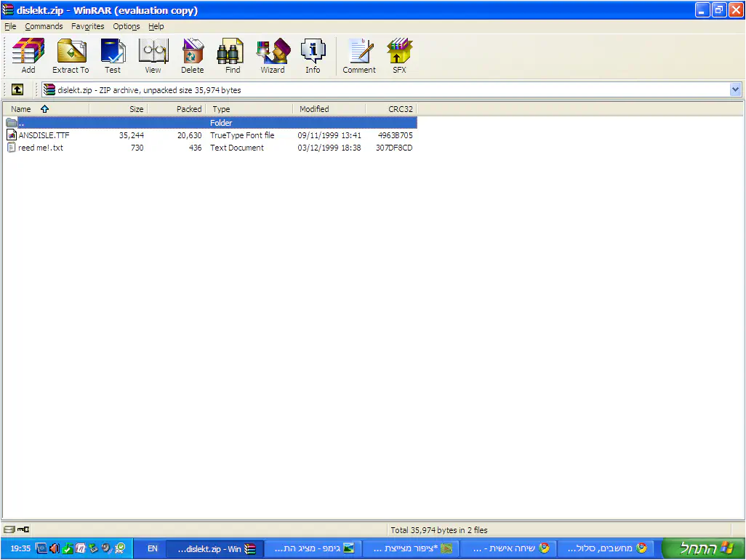Launch the Wizard toolbar icon
746x560 pixels.
[x=273, y=55]
